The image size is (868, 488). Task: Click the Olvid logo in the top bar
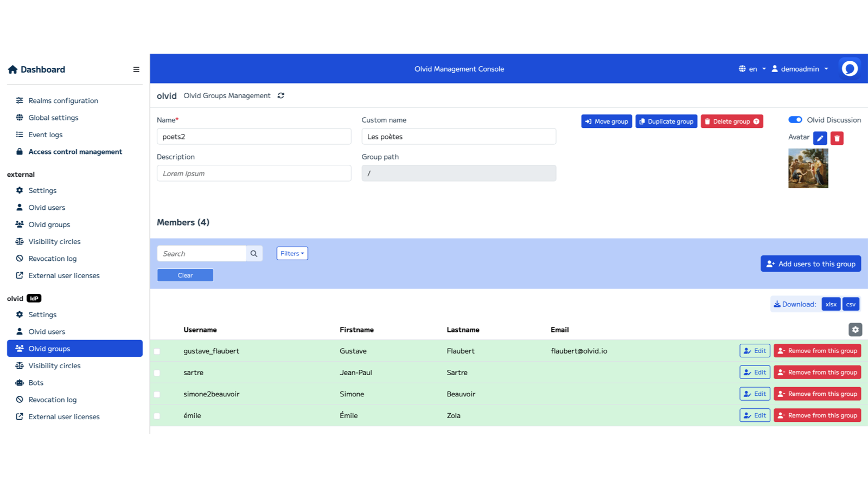click(x=849, y=68)
